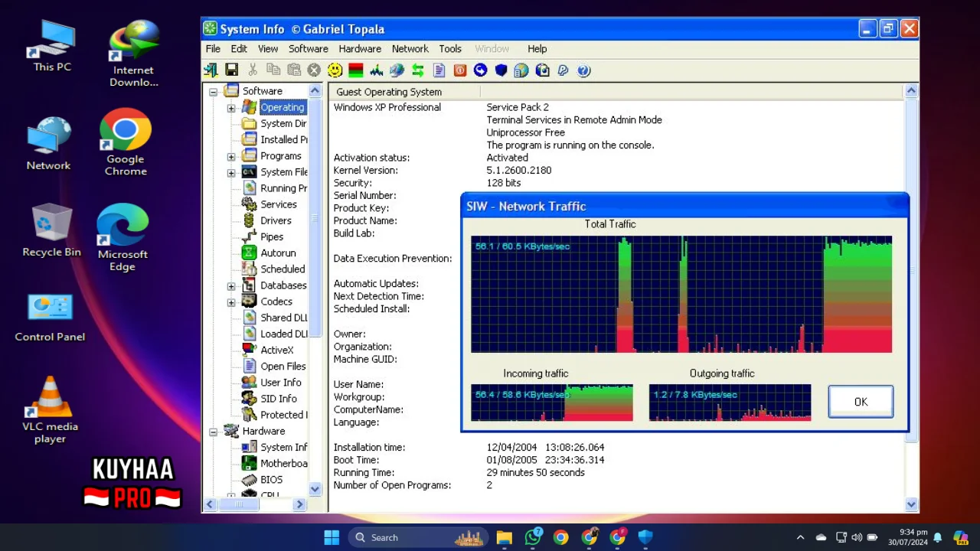This screenshot has width=980, height=551.
Task: Click the tree panel scroll down arrow
Action: coord(315,489)
